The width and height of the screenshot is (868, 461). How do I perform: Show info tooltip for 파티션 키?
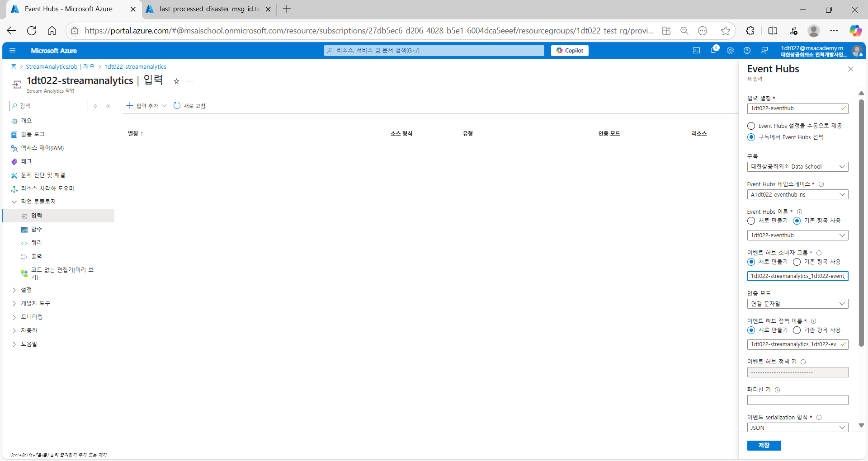tap(778, 390)
